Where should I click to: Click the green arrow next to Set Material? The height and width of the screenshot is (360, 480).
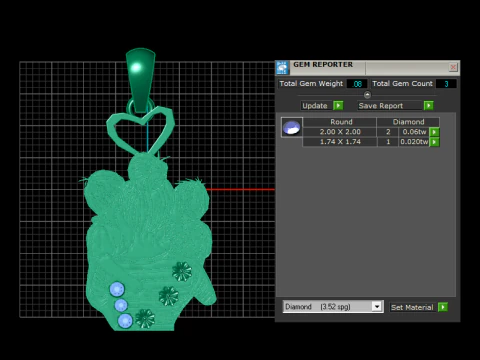click(x=443, y=307)
